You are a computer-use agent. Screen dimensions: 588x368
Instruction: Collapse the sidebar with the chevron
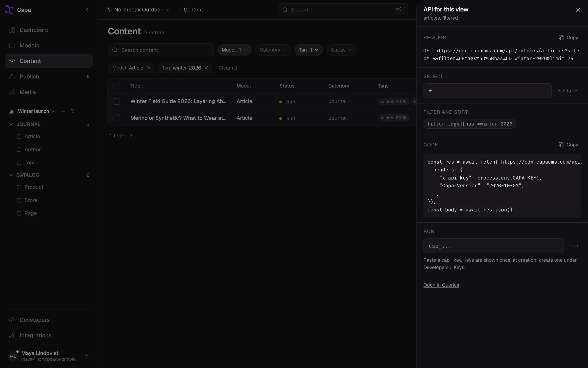87,10
